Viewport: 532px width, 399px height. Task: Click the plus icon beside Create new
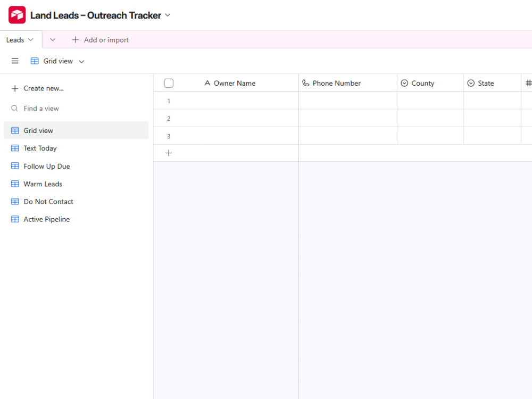(x=14, y=88)
